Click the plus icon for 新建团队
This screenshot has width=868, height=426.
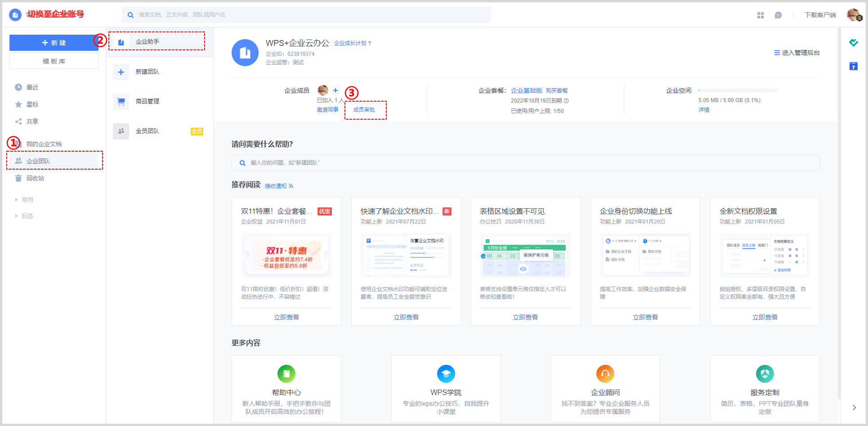tap(121, 72)
